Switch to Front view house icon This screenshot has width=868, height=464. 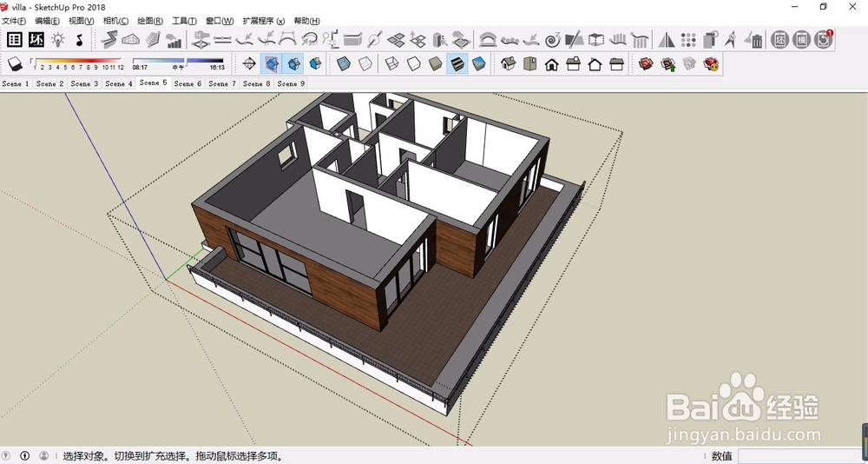click(551, 63)
